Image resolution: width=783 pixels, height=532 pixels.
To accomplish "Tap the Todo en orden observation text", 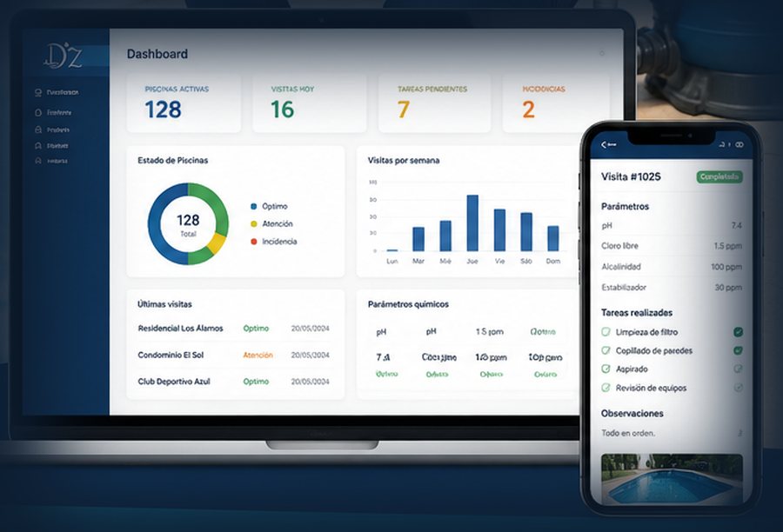I will [628, 433].
